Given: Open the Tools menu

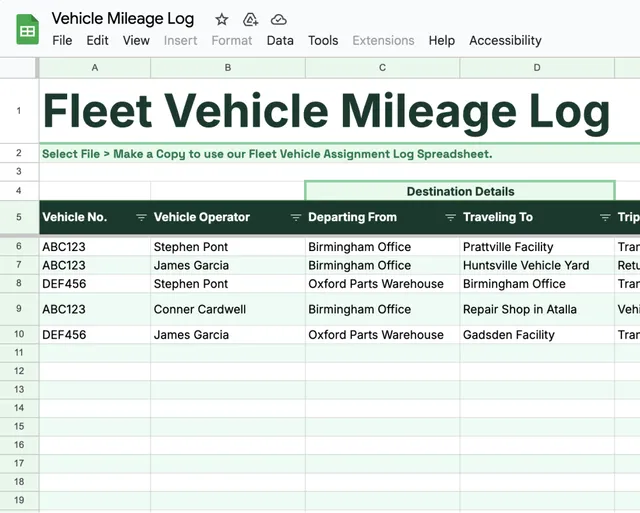Looking at the screenshot, I should [323, 40].
